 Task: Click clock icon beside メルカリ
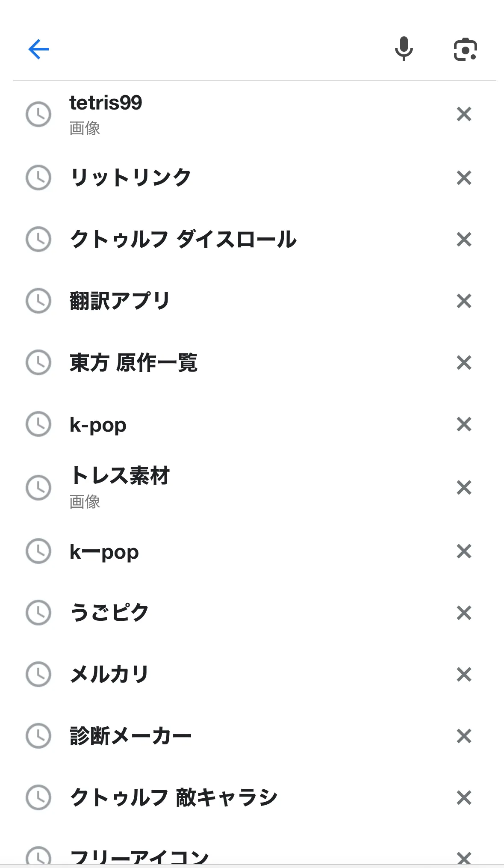[38, 674]
